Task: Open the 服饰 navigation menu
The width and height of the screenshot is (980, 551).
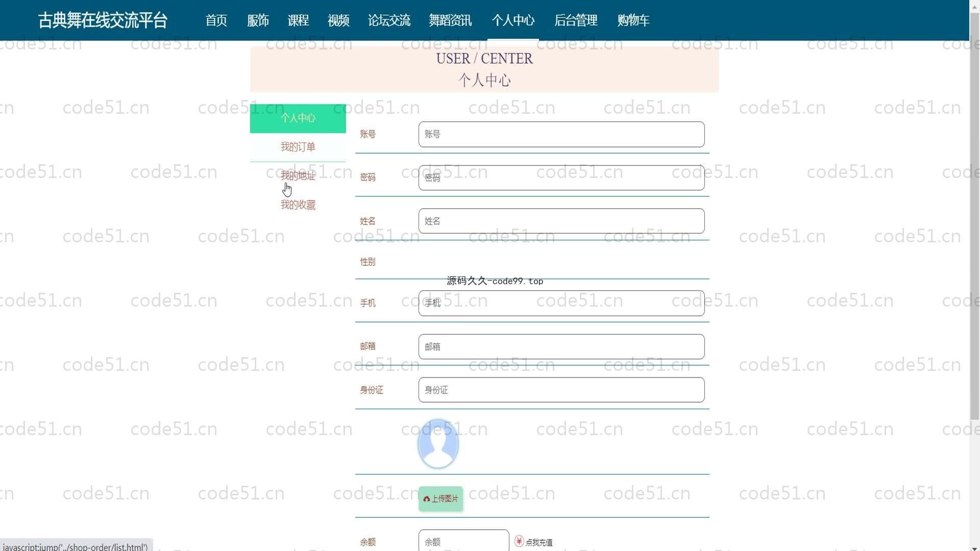Action: coord(258,20)
